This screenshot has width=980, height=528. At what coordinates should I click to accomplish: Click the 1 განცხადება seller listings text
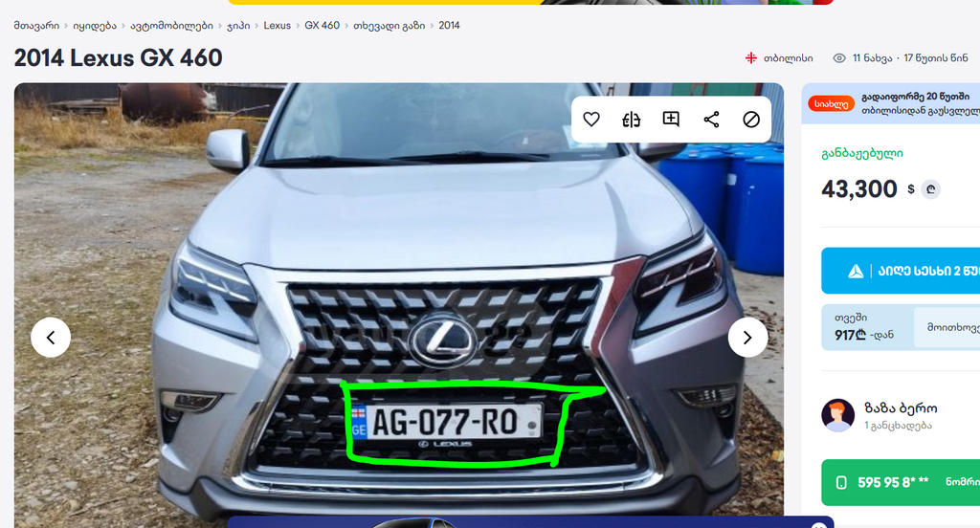click(898, 426)
